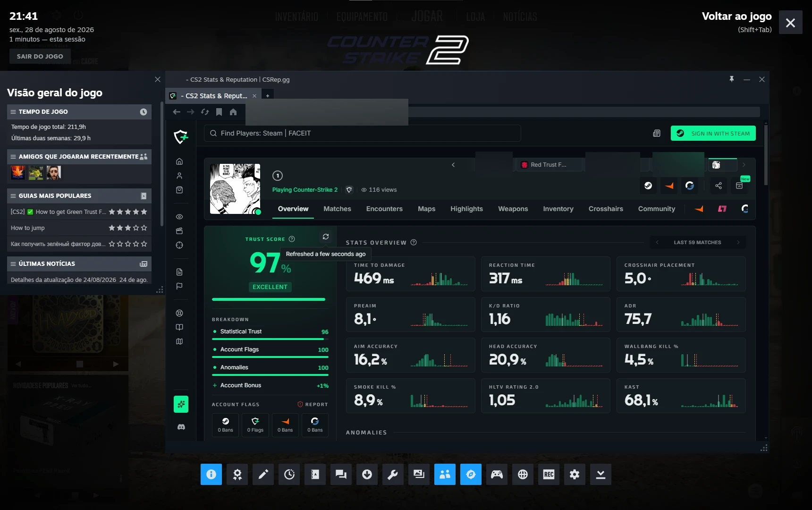Open the Steam profile link icon
The image size is (812, 510).
tap(648, 186)
